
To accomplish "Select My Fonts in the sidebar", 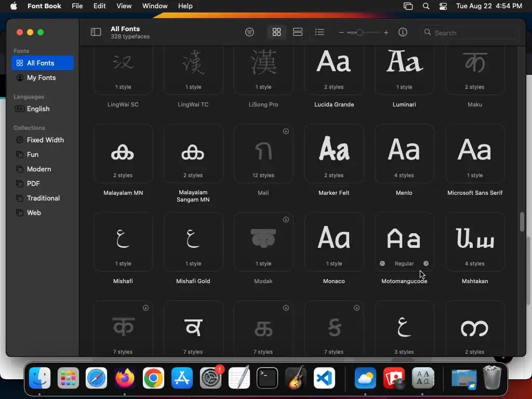I will pyautogui.click(x=43, y=78).
